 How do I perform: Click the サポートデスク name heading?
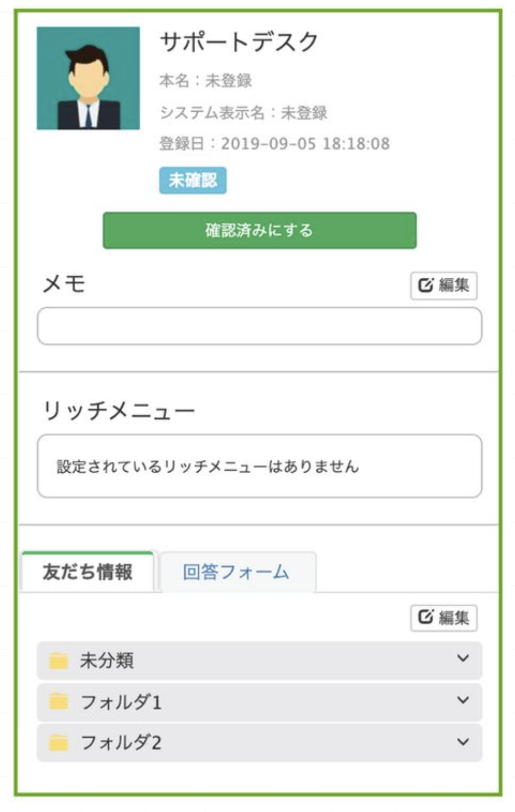click(x=239, y=42)
